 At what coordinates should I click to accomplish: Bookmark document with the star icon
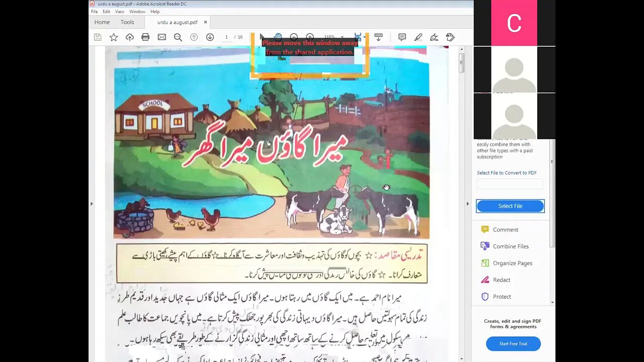[x=114, y=37]
